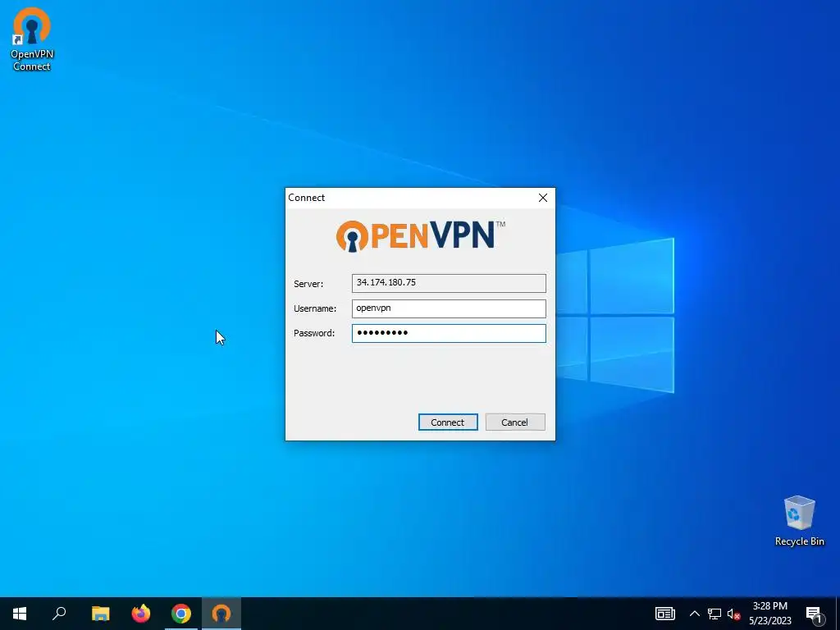Open the Recycle Bin icon
840x630 pixels.
(x=799, y=521)
